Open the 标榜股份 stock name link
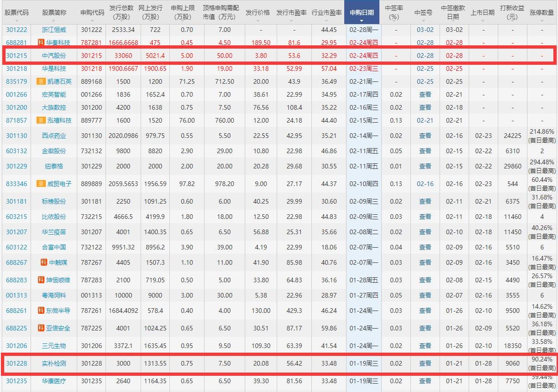 (54, 201)
